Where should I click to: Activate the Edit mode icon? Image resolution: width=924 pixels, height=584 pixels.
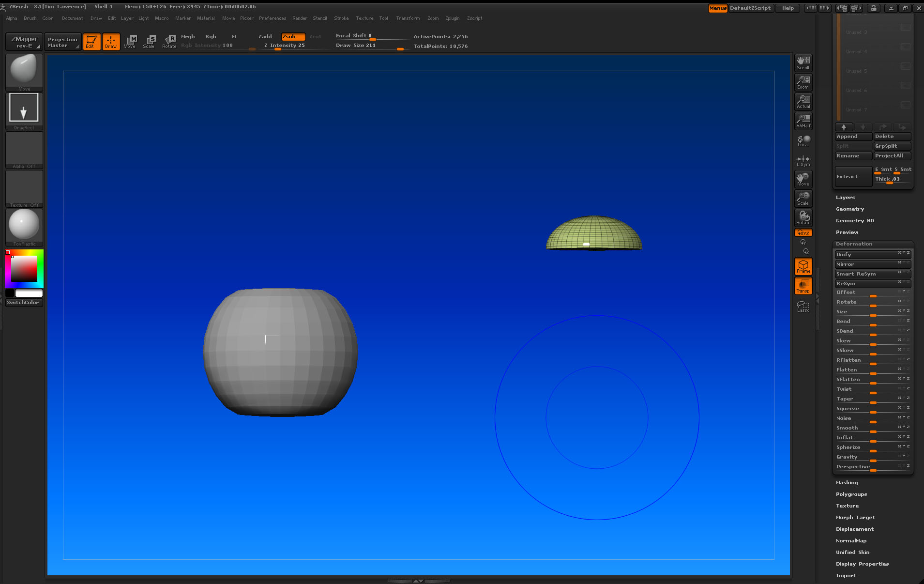point(91,41)
